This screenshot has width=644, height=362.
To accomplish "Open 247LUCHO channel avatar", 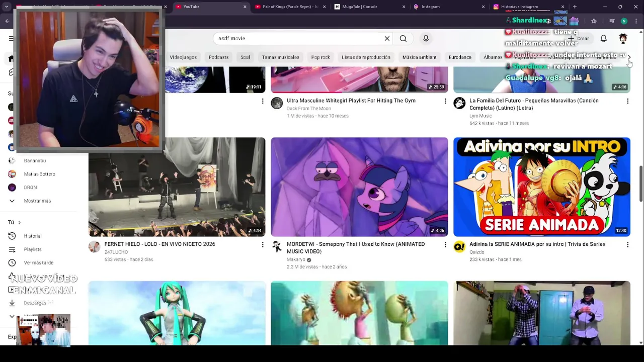I will [x=94, y=246].
